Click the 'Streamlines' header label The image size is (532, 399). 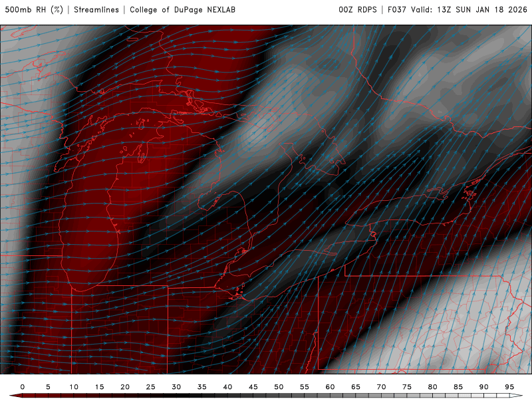(96, 10)
